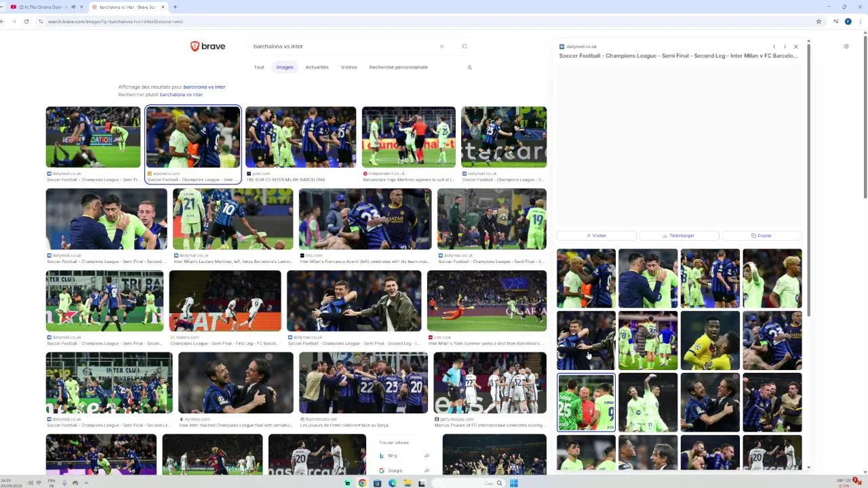Viewport: 868px width, 488px height.
Task: Open the Vidéos tab
Action: point(349,67)
